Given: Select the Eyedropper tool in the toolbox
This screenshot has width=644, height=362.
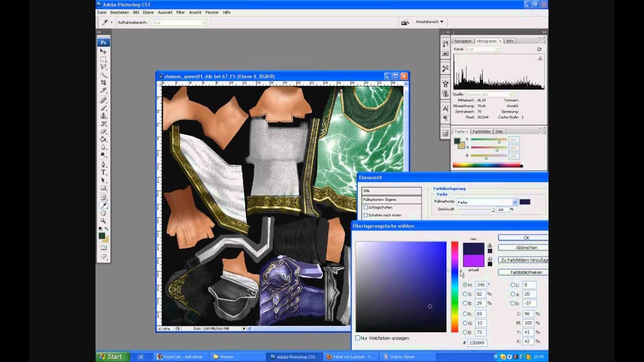Looking at the screenshot, I should point(104,205).
